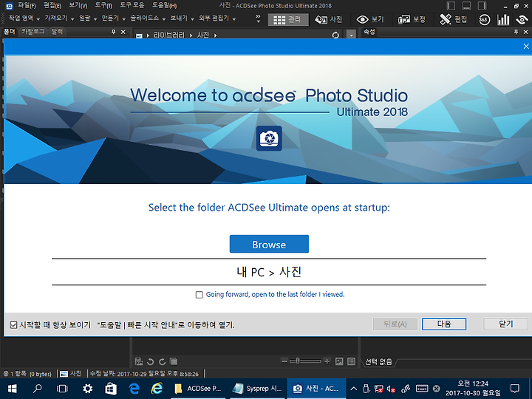This screenshot has height=399, width=532.
Task: Switch to the 카탈로그 tab
Action: click(33, 32)
